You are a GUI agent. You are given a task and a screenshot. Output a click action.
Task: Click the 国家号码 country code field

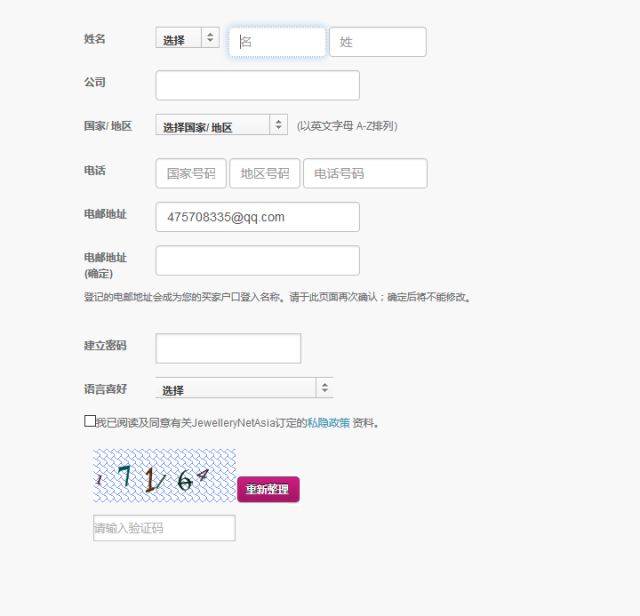(191, 173)
